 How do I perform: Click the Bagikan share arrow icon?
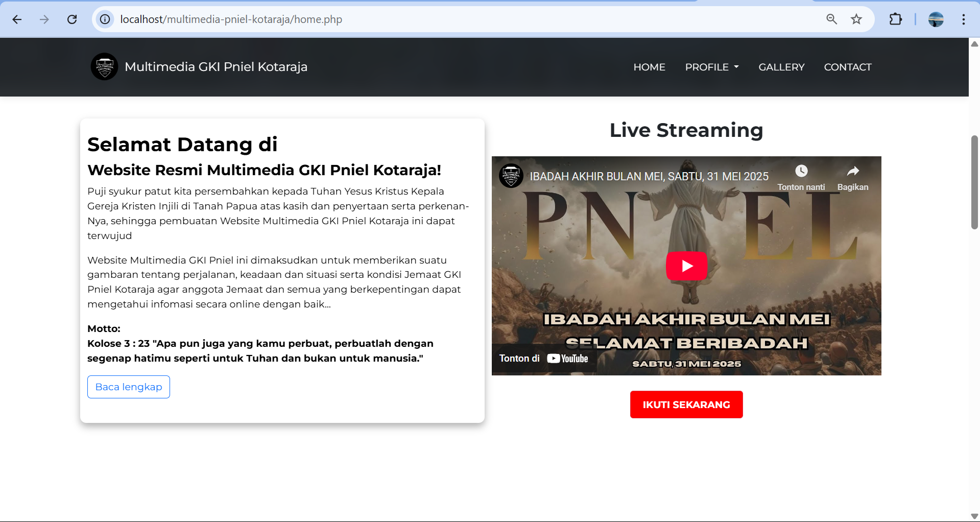pyautogui.click(x=853, y=171)
